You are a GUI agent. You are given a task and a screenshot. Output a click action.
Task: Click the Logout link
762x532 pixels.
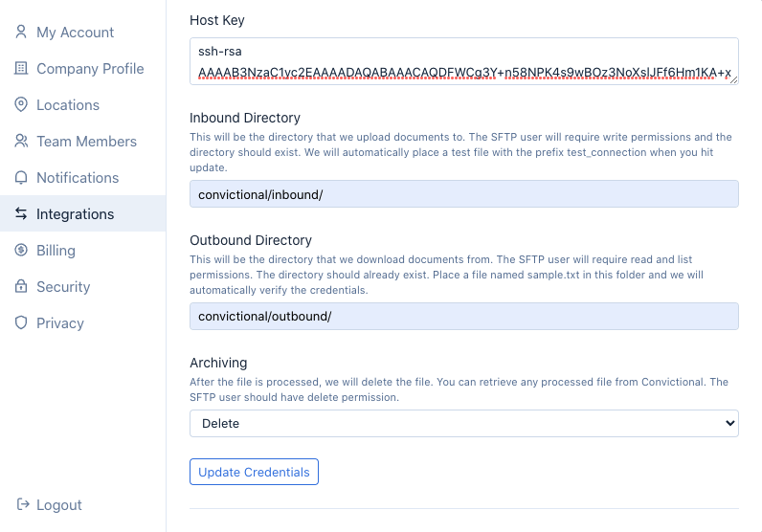[59, 504]
